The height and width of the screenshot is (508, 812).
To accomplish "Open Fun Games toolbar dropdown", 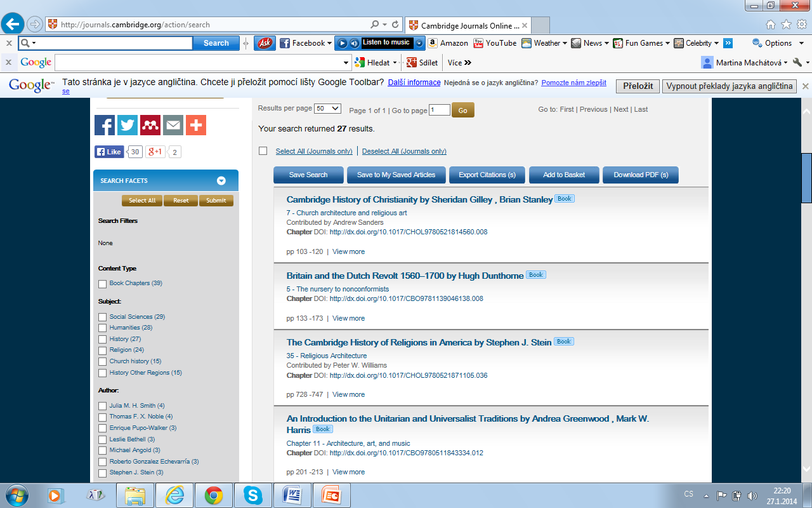I will click(x=667, y=43).
